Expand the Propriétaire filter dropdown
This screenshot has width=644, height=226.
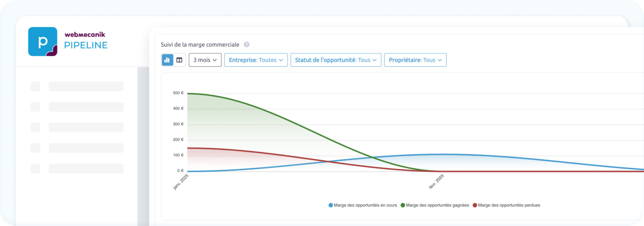pos(415,60)
